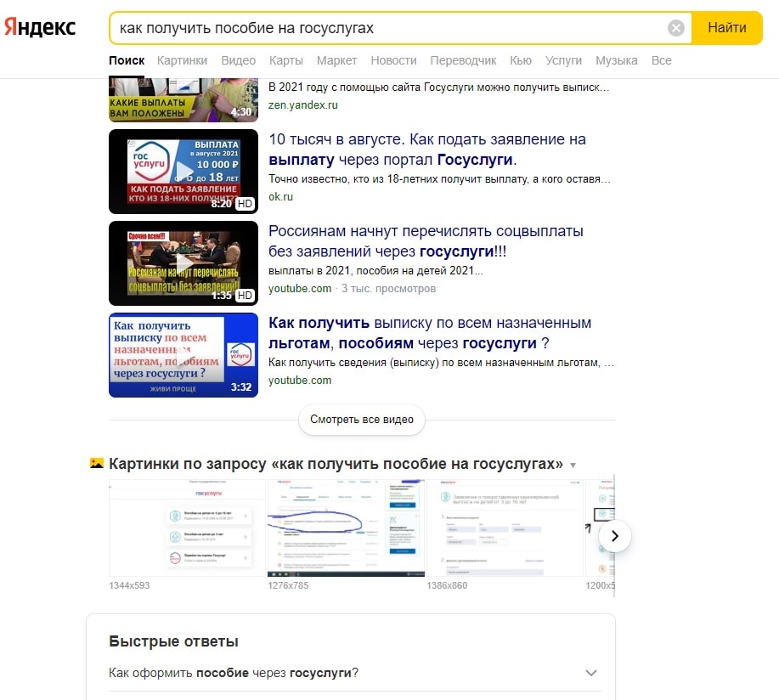Open the 'Картинки по запросу' heading link
The image size is (779, 700).
[x=336, y=464]
